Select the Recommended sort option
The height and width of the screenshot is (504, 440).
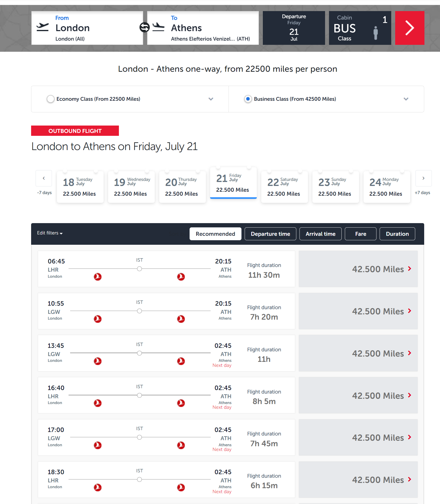click(215, 234)
